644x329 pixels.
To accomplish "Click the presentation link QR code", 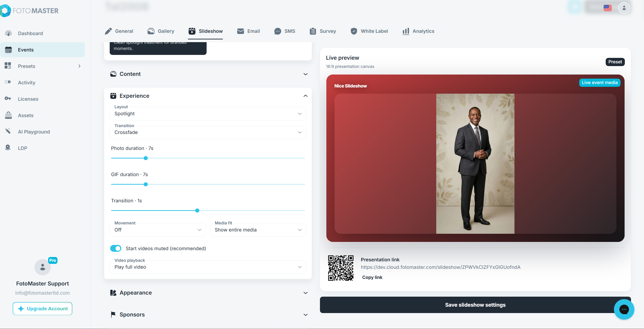I will pos(340,268).
